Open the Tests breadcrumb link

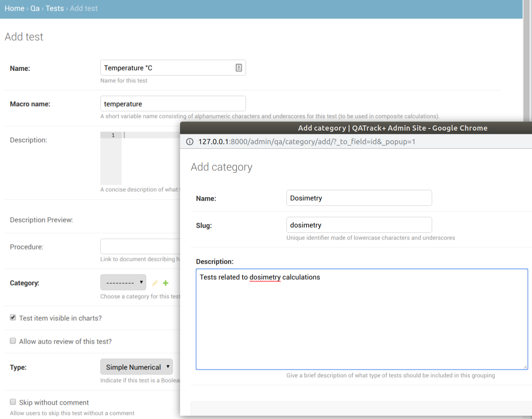point(55,8)
